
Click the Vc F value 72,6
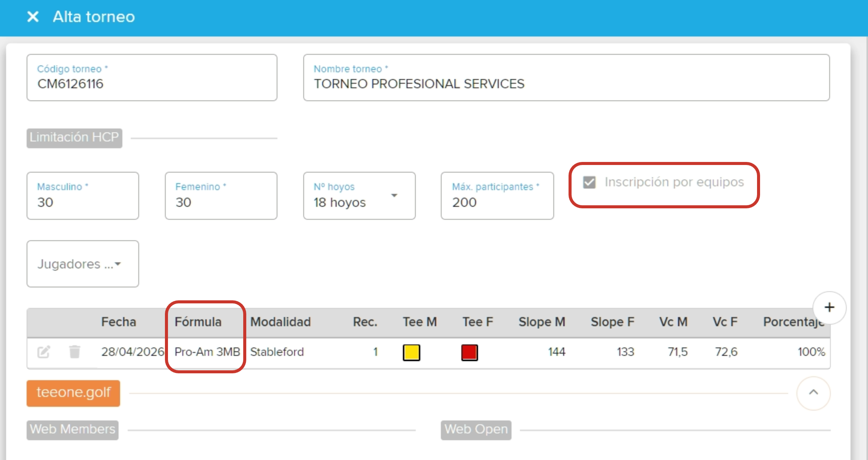tap(726, 352)
